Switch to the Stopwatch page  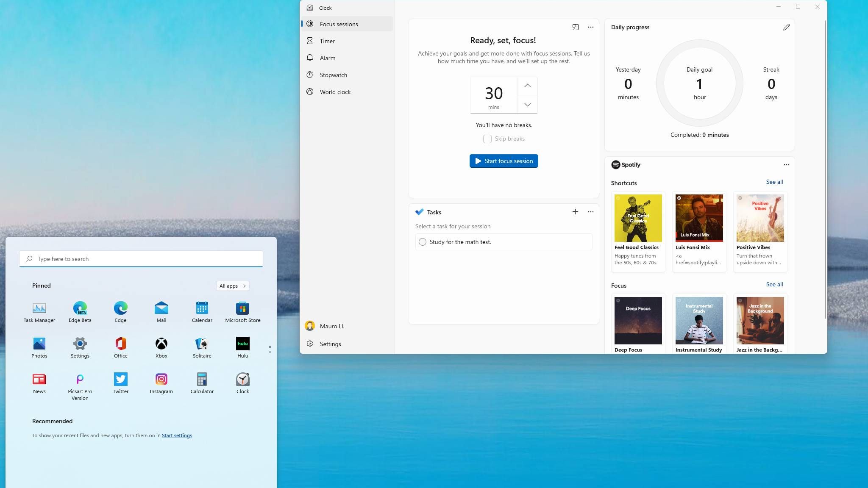click(333, 75)
